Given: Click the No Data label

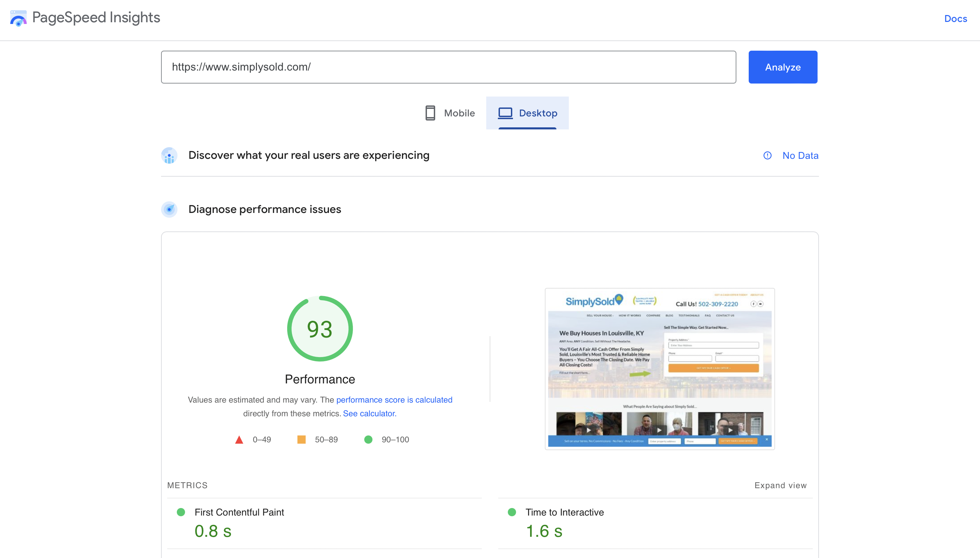Looking at the screenshot, I should pyautogui.click(x=800, y=156).
